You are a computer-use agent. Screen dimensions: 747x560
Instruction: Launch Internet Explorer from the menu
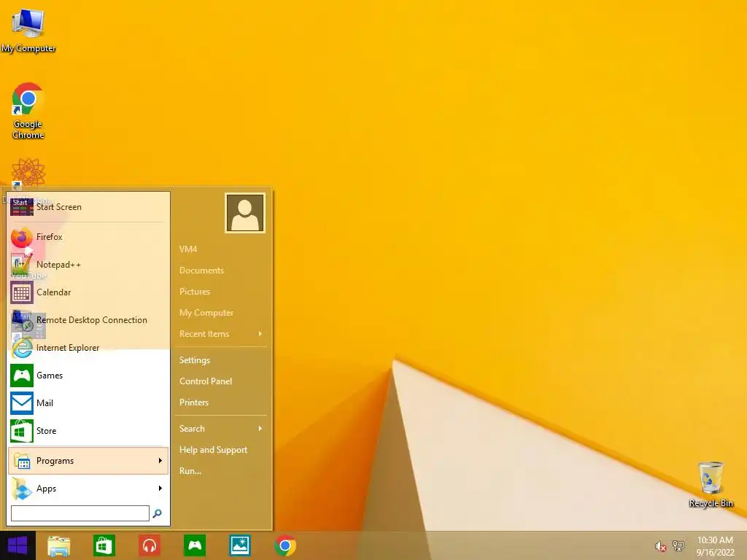88,348
